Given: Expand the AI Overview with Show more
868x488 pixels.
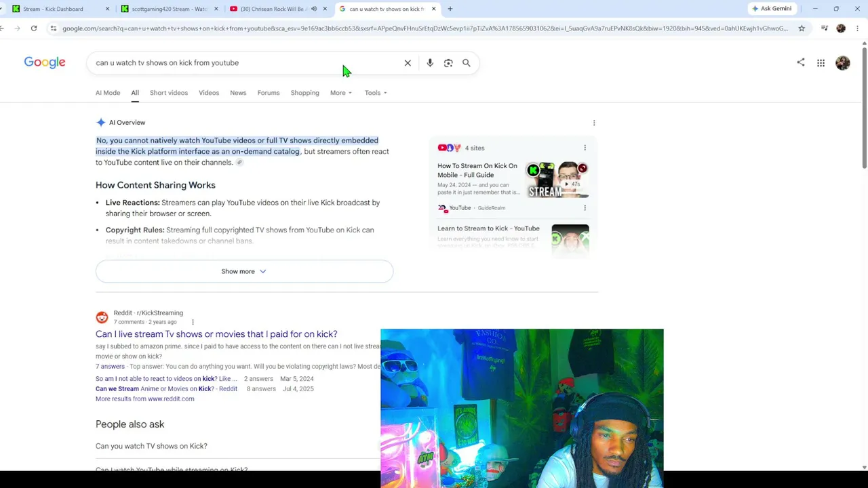Looking at the screenshot, I should (x=244, y=271).
